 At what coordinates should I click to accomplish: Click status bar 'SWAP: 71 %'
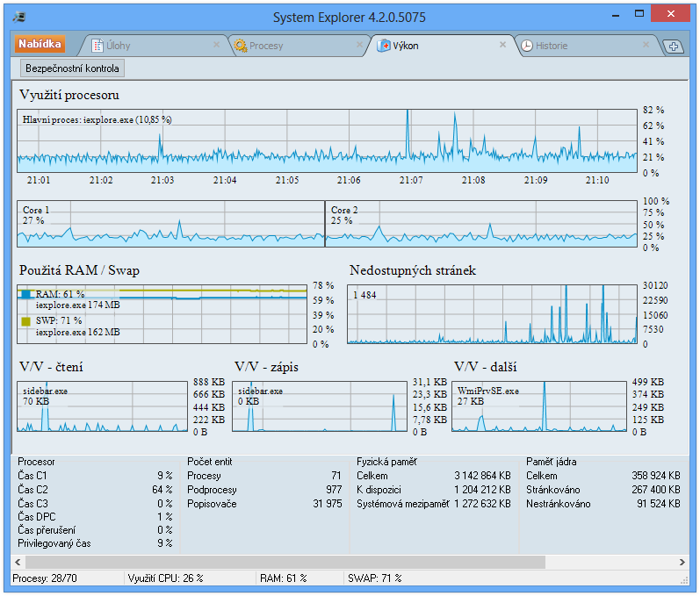374,578
